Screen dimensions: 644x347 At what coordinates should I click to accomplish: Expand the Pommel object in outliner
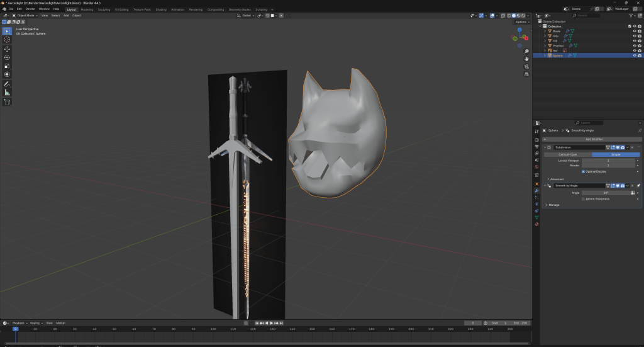(x=545, y=45)
